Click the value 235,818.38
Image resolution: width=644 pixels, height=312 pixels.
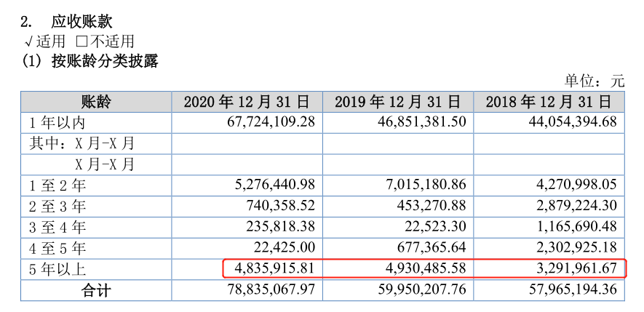(x=281, y=226)
